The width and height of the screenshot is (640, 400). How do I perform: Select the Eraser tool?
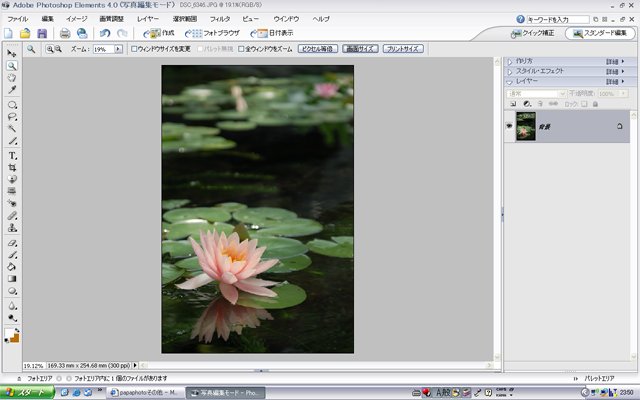(x=12, y=243)
